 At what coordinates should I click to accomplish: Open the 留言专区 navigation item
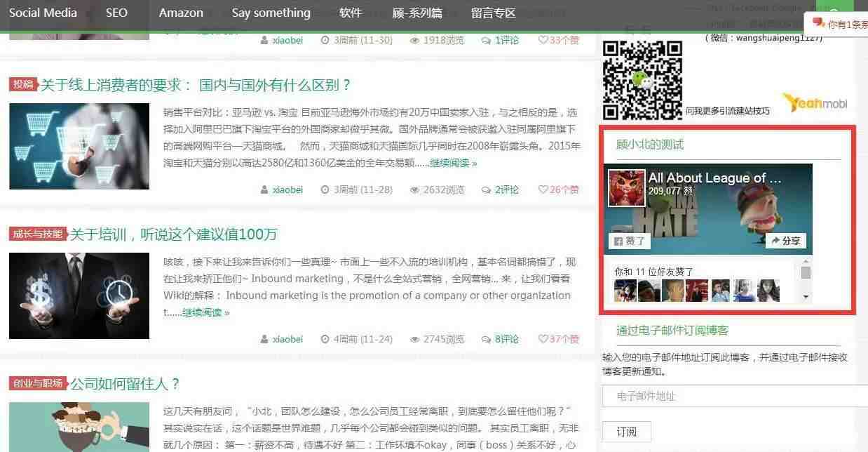[x=493, y=13]
